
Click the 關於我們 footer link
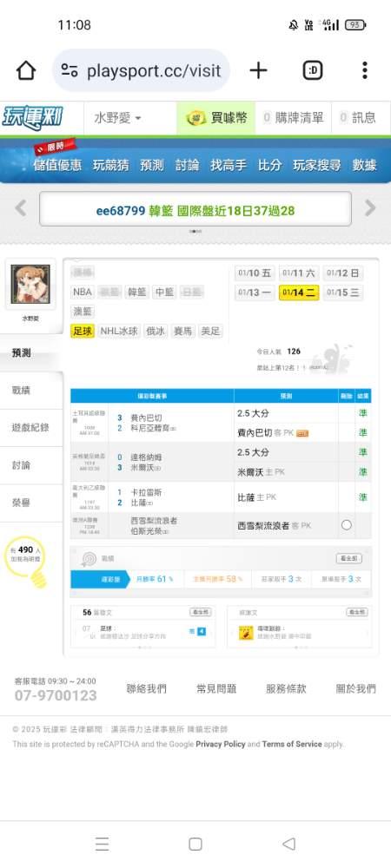[x=356, y=689]
